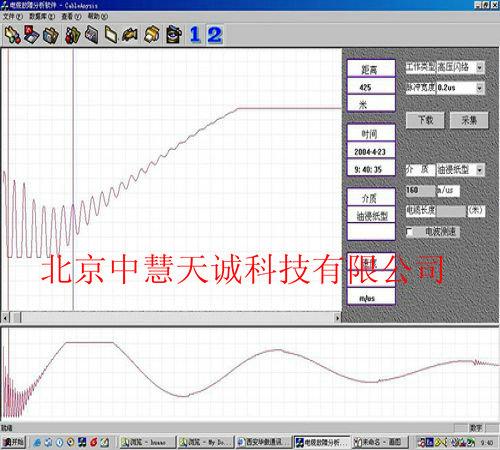Switch to the 未命名 - 画图 taskbar window
The image size is (500, 450).
[380, 443]
